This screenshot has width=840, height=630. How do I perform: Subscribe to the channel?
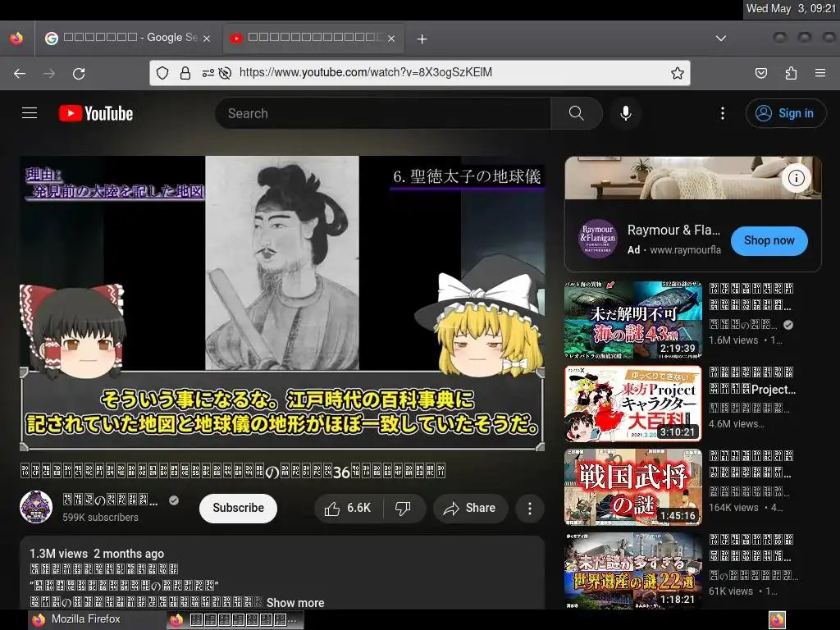click(238, 508)
